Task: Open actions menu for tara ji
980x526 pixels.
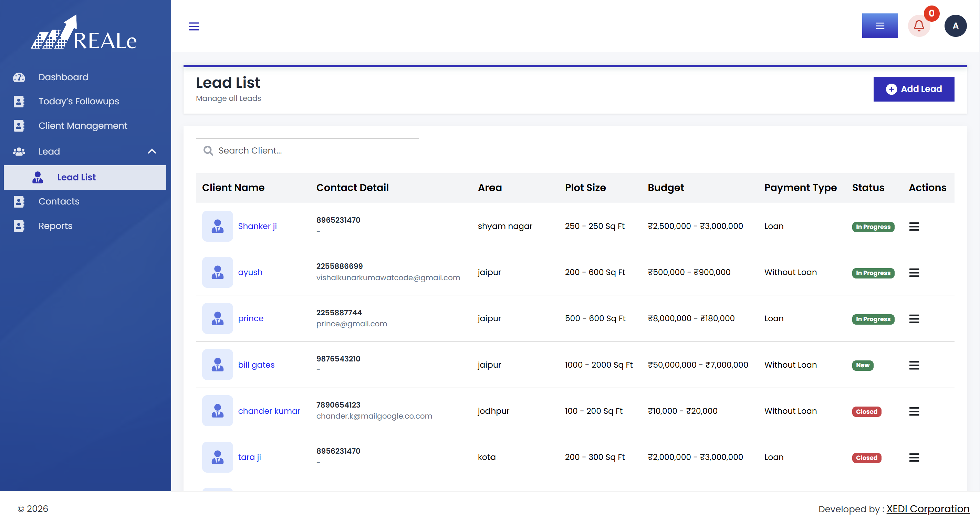Action: 914,457
